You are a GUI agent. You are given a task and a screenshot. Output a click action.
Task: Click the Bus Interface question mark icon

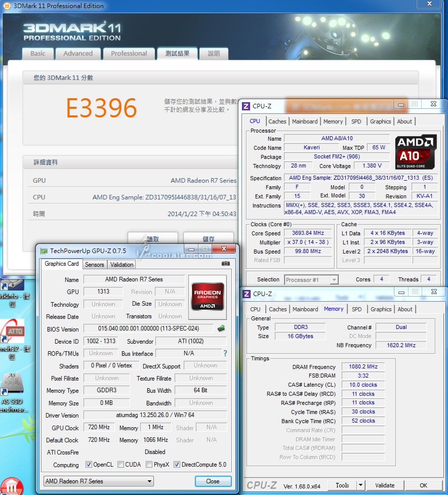pyautogui.click(x=225, y=353)
